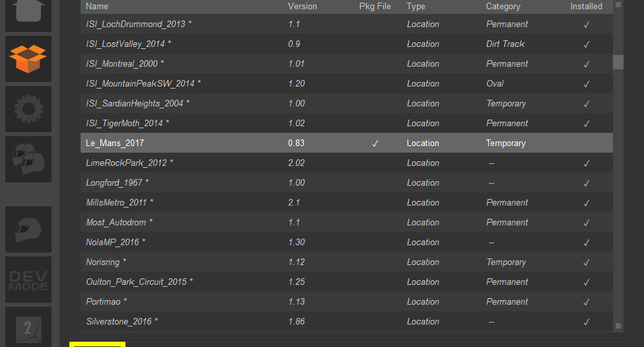644x347 pixels.
Task: Select ISI_TigerMoth_2014 in the list
Action: pyautogui.click(x=347, y=123)
